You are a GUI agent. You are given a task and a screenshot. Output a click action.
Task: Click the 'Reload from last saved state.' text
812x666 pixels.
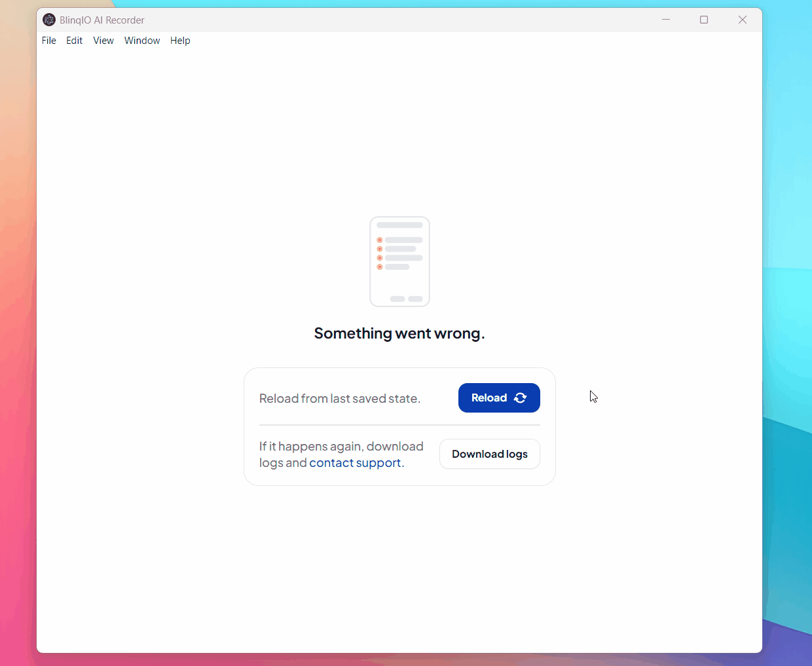coord(340,399)
